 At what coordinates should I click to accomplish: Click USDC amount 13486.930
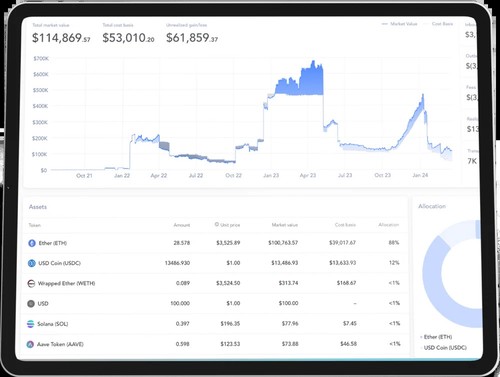tap(177, 263)
